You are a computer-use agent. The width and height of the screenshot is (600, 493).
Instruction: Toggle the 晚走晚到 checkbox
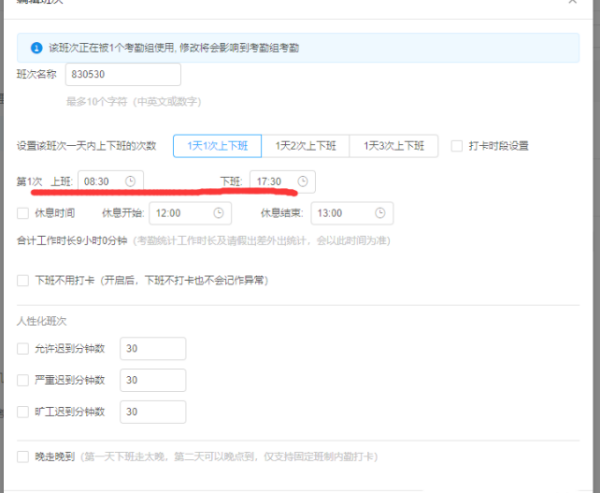23,457
